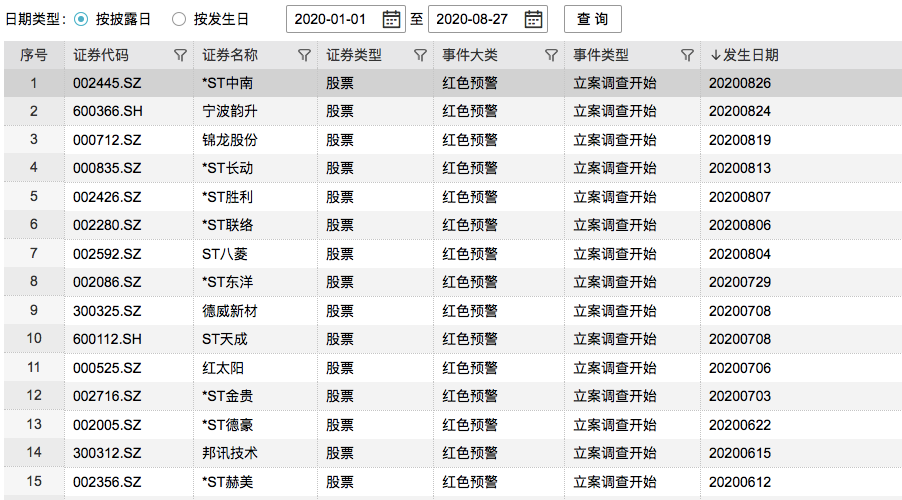
Task: Open calendar picker for end date 2020-08-27
Action: coord(533,19)
